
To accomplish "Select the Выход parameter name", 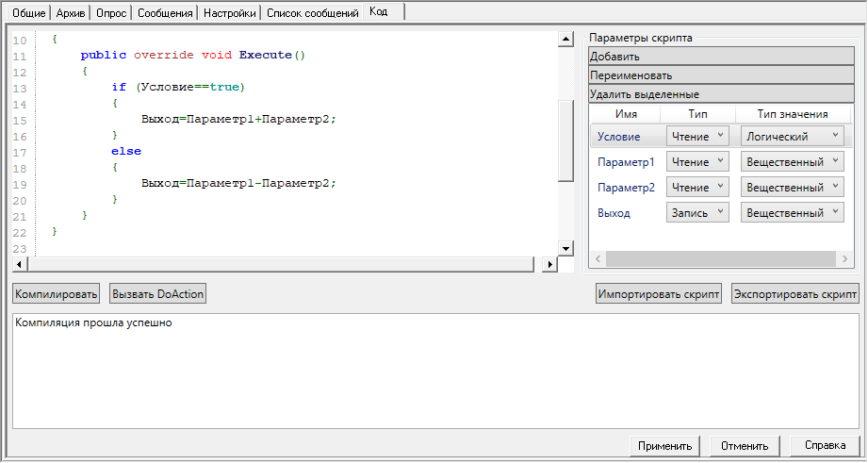I will coord(614,213).
